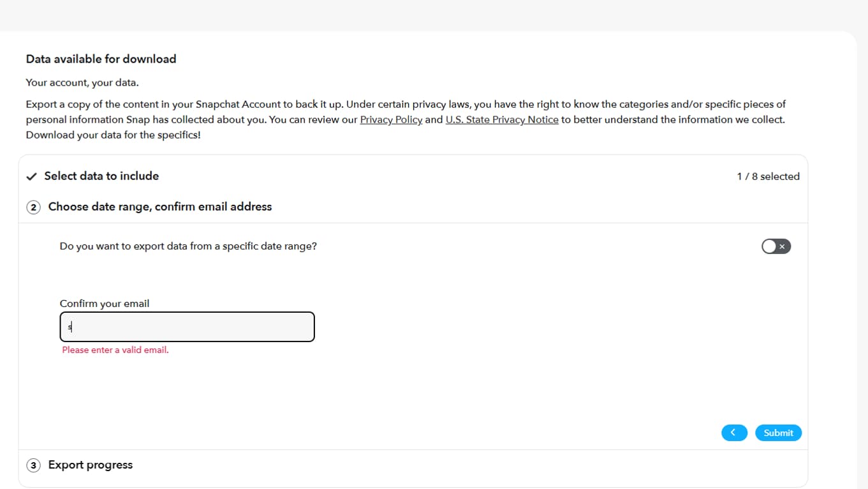Screen dimensions: 868x489
Task: Click the date range export question text
Action: click(x=188, y=246)
